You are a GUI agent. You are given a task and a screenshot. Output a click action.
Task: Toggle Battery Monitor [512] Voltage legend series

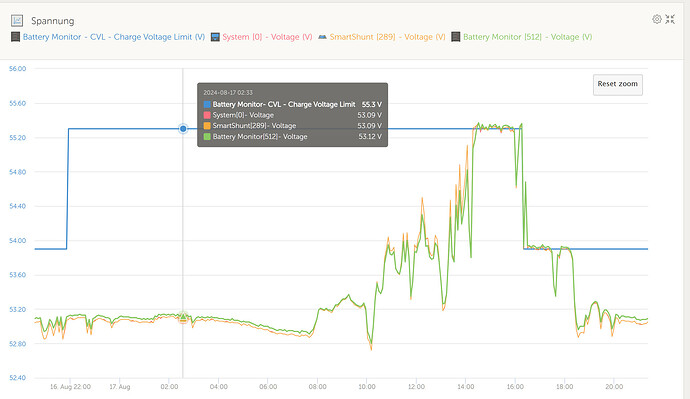[x=527, y=37]
